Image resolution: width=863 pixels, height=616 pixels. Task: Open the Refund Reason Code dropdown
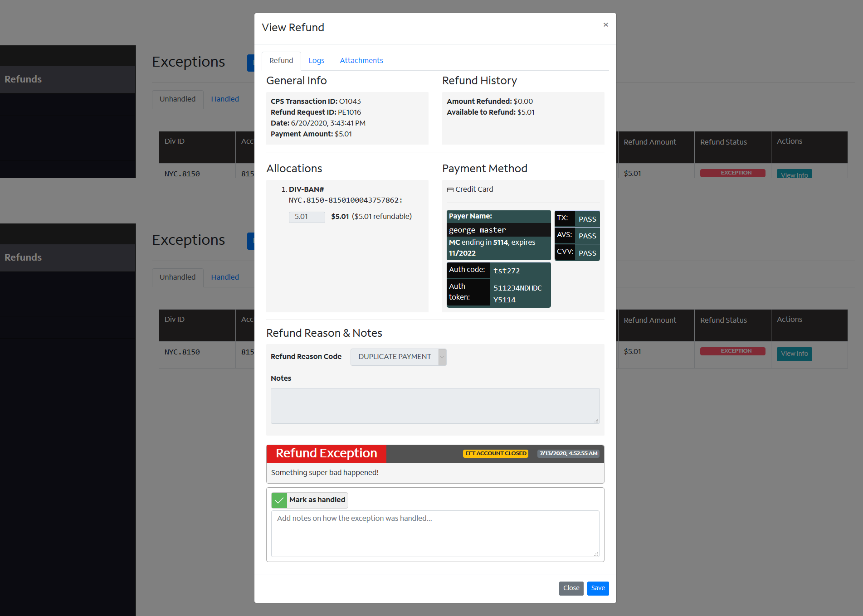(x=395, y=357)
